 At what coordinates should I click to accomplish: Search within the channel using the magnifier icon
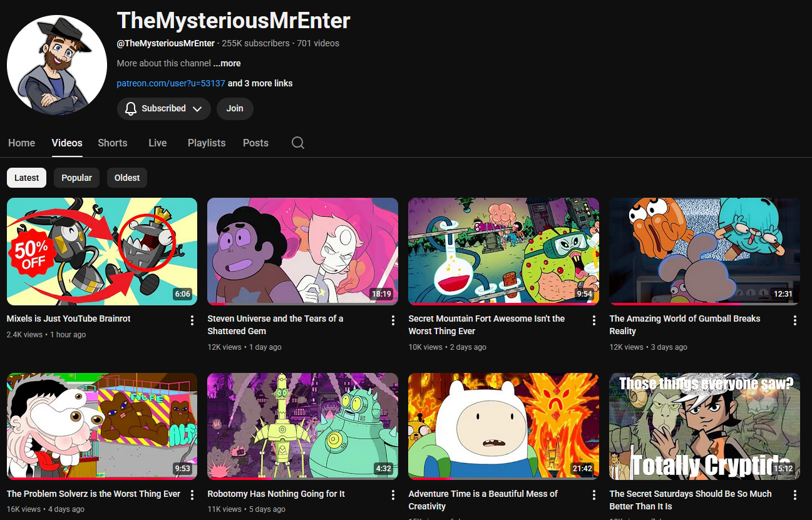(298, 143)
